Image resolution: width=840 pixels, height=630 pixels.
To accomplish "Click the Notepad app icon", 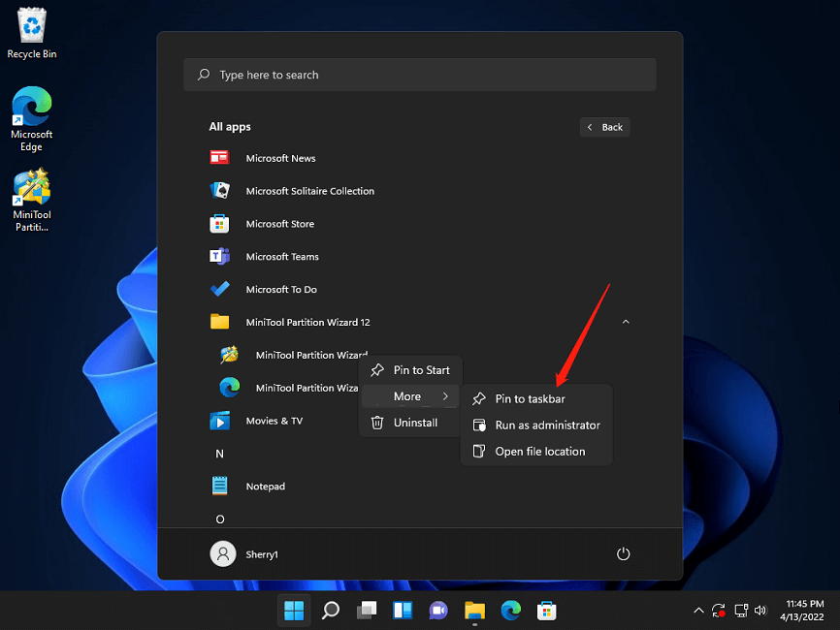I will pos(219,486).
